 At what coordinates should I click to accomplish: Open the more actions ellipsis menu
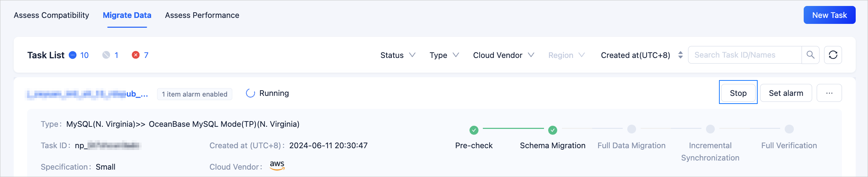(x=829, y=93)
